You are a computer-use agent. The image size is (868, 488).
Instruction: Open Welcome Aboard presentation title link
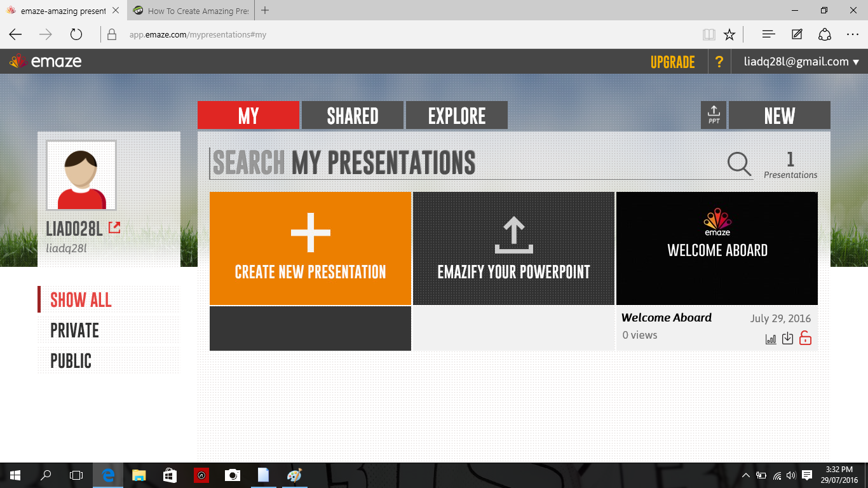point(667,318)
